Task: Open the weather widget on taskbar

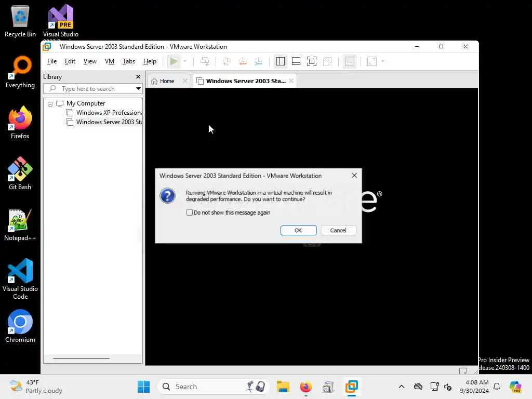Action: coord(36,387)
